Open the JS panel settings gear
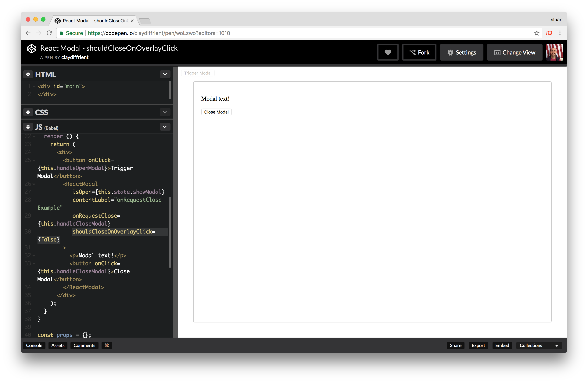 tap(28, 127)
